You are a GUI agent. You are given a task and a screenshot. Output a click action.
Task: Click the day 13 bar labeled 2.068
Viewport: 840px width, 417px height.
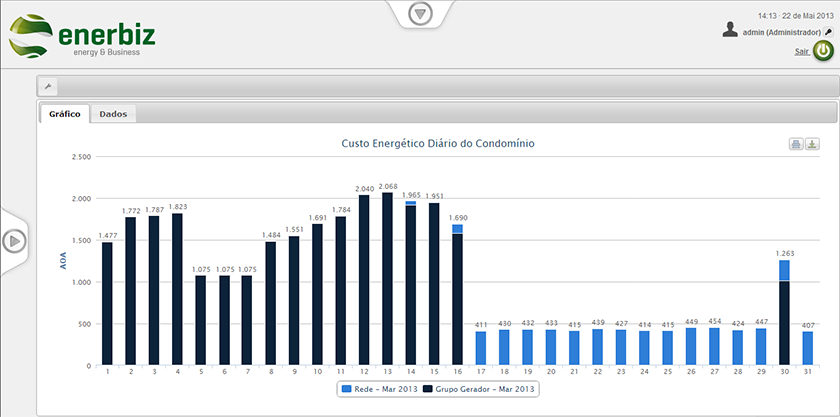pos(387,279)
